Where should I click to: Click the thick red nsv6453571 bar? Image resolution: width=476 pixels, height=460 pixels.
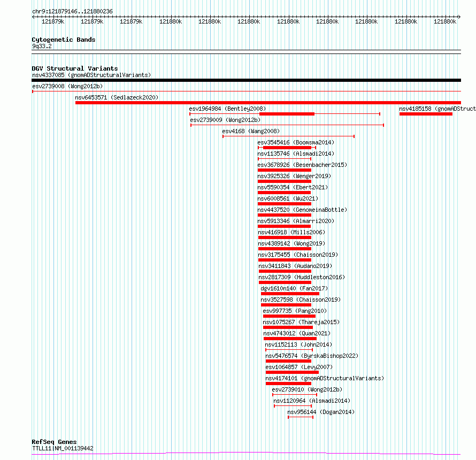268,103
